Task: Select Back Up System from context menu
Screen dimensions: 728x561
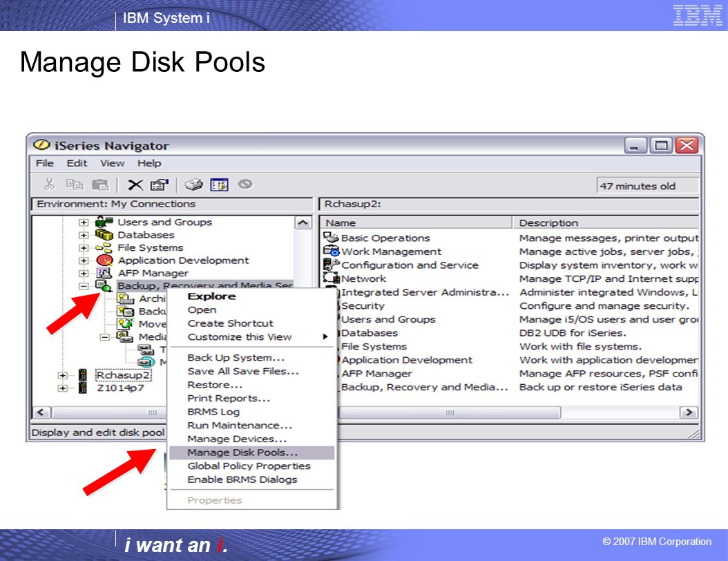Action: tap(251, 358)
